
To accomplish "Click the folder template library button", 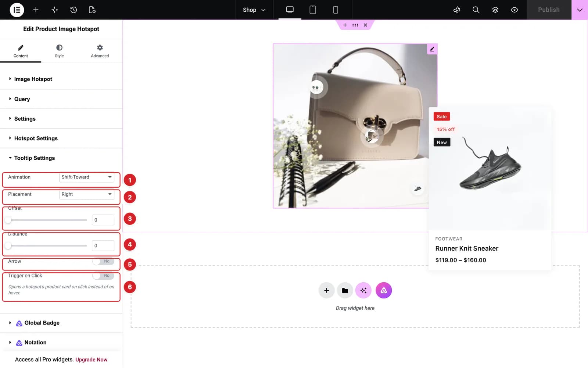I will (x=345, y=290).
